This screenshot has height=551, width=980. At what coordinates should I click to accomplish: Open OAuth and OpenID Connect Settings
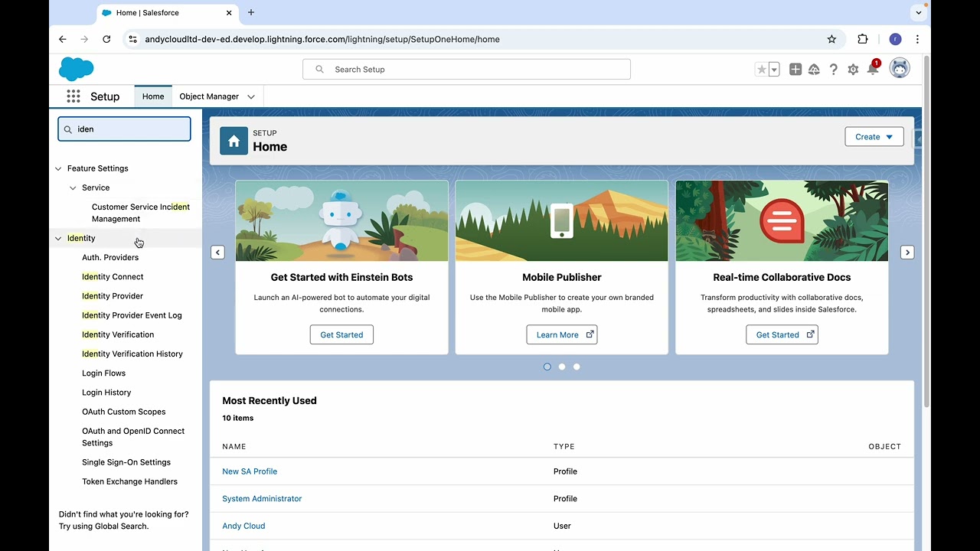pyautogui.click(x=133, y=437)
